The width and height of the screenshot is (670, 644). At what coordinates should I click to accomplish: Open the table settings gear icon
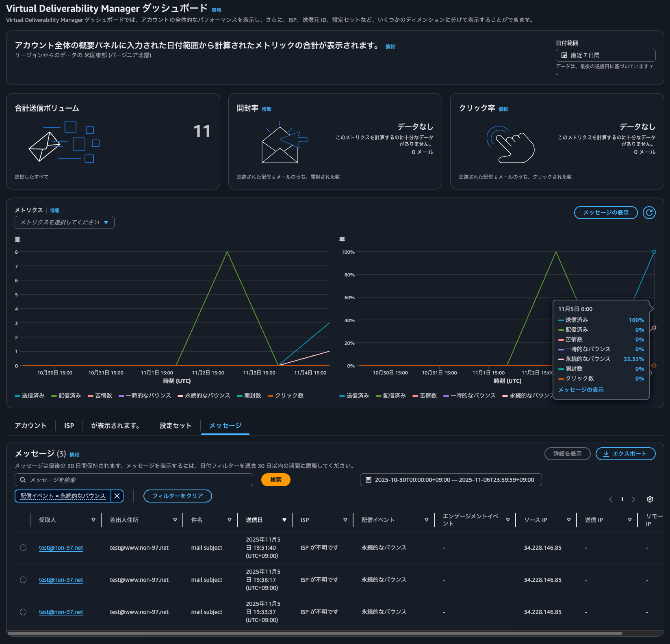point(650,499)
